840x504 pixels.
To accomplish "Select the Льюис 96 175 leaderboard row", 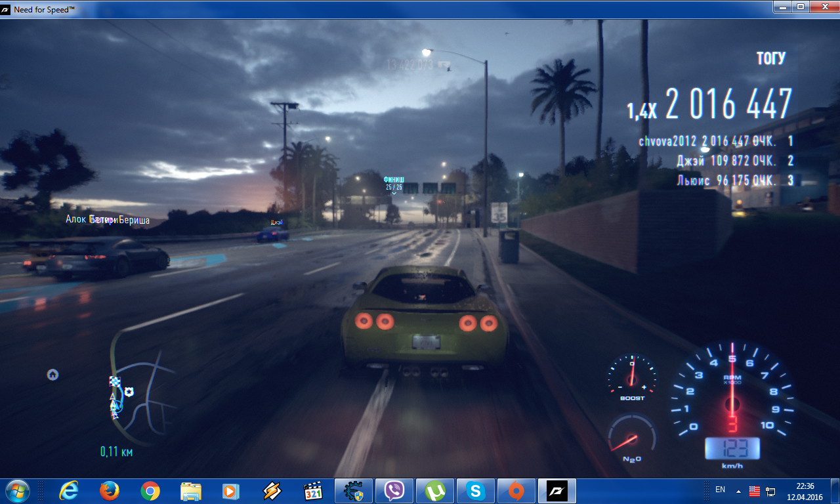I will tap(736, 180).
